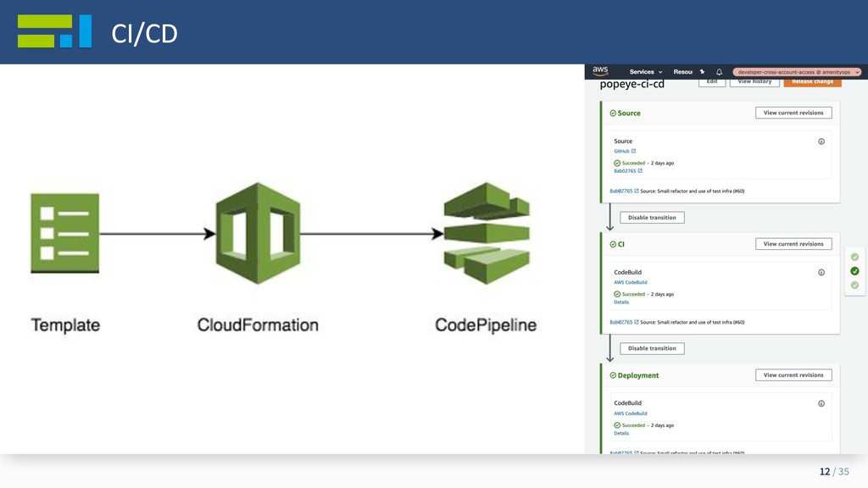Click the View history button
The height and width of the screenshot is (488, 868).
[754, 82]
